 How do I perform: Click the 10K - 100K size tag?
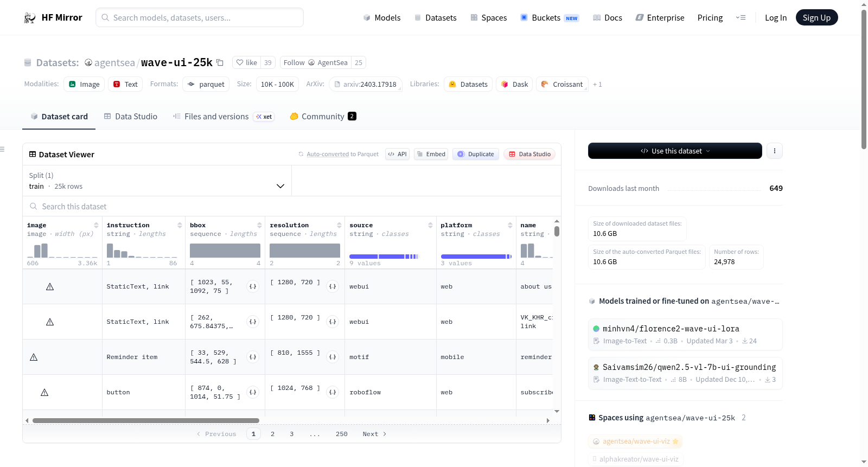[x=277, y=84]
